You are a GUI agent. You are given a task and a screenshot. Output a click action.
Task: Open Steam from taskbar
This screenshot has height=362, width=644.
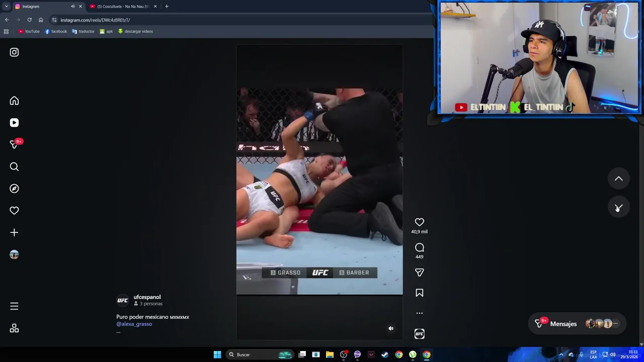coord(385,354)
